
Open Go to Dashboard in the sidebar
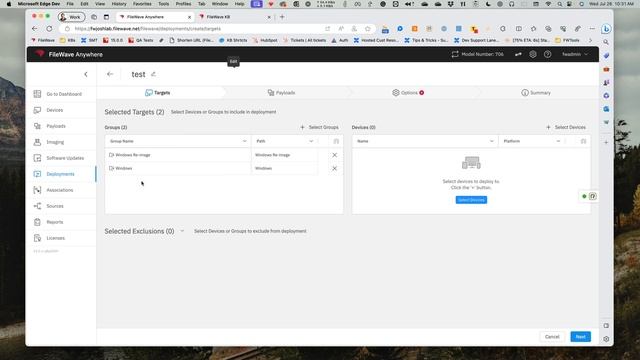(x=60, y=94)
